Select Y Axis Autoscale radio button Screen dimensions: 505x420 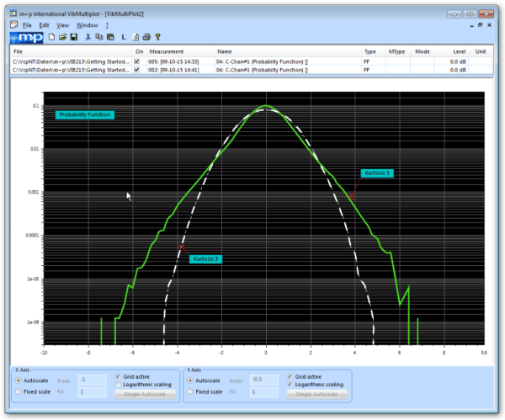(x=190, y=380)
